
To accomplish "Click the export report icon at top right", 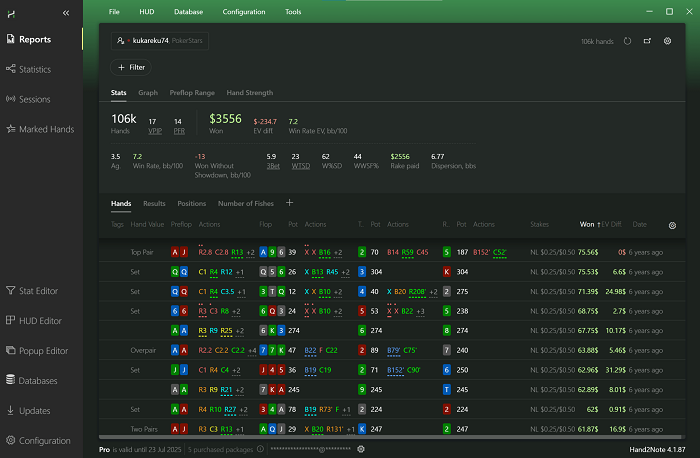I will [647, 42].
